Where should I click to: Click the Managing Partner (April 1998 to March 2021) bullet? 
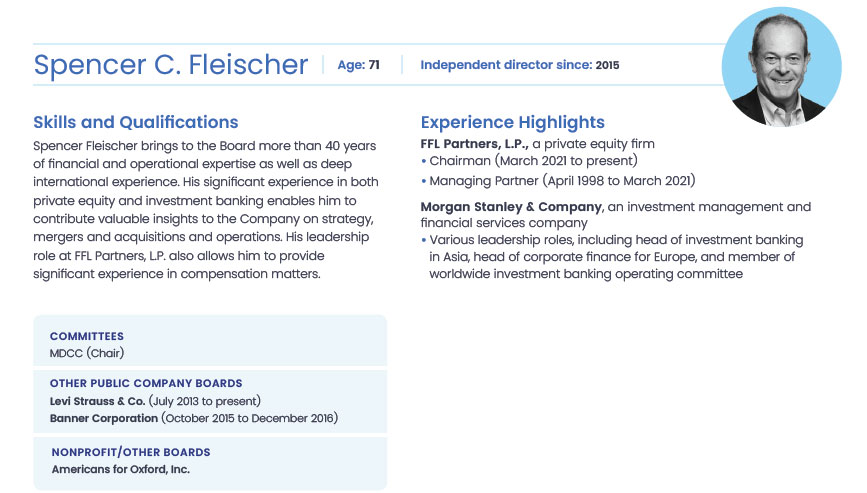pyautogui.click(x=561, y=181)
